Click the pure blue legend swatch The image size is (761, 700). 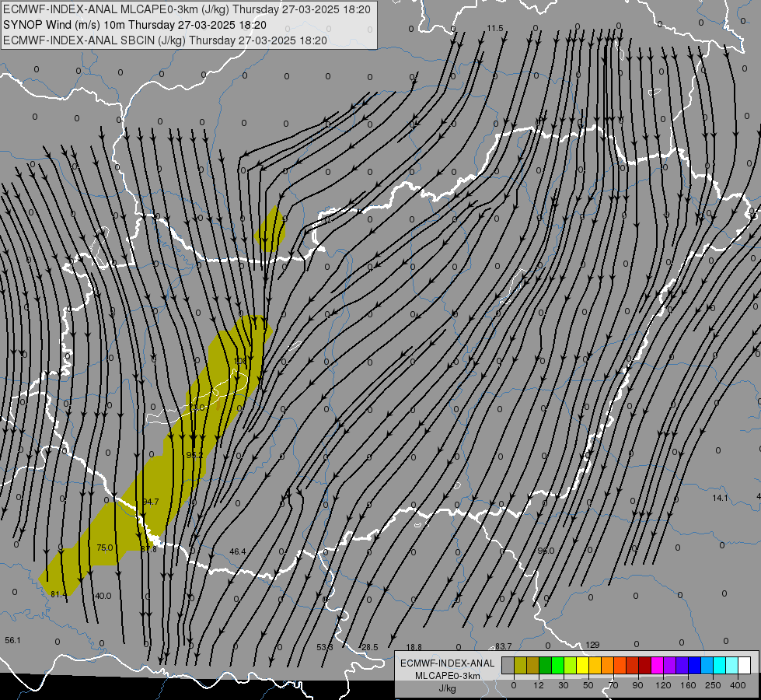[695, 665]
